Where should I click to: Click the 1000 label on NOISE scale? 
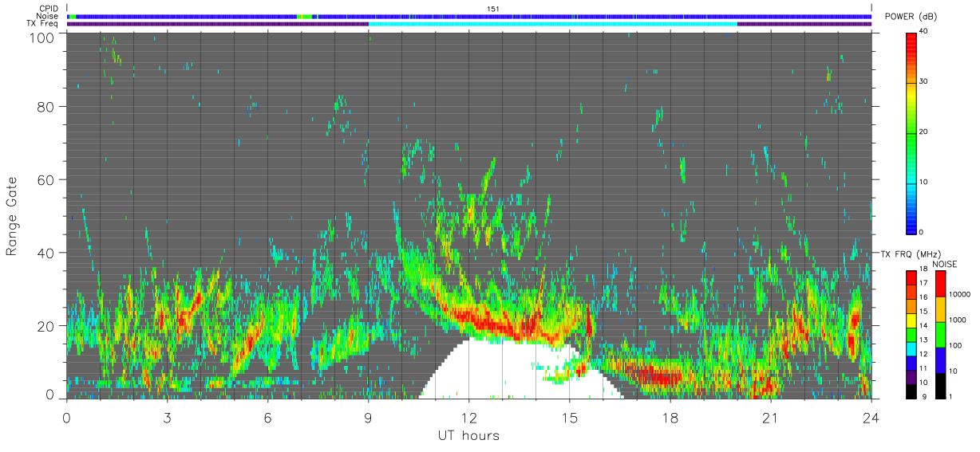tap(957, 320)
